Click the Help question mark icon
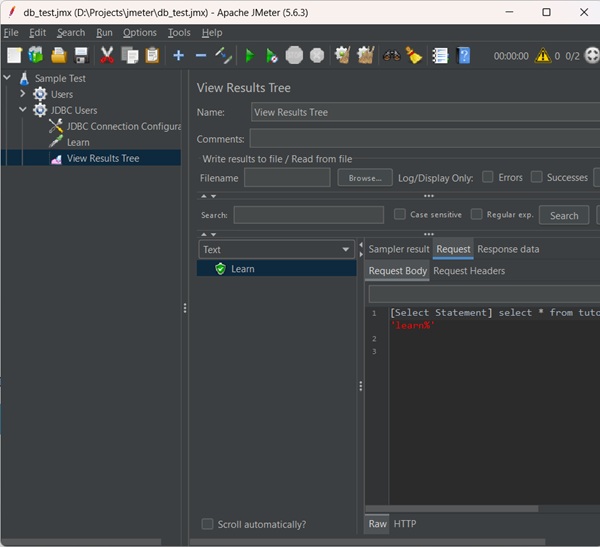The height and width of the screenshot is (547, 600). point(464,56)
